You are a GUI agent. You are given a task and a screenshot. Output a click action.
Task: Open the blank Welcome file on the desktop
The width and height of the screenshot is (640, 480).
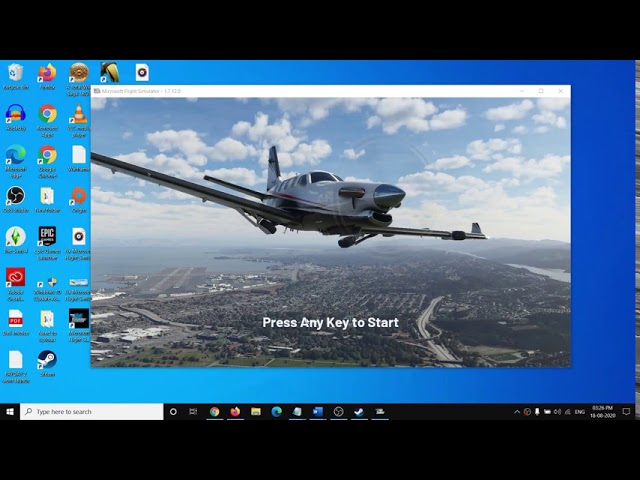78,158
